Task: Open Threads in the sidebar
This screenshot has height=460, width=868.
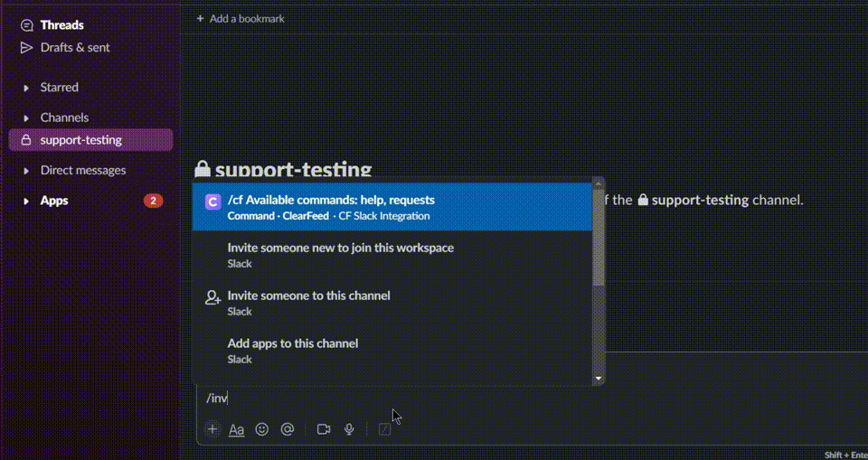Action: point(61,25)
